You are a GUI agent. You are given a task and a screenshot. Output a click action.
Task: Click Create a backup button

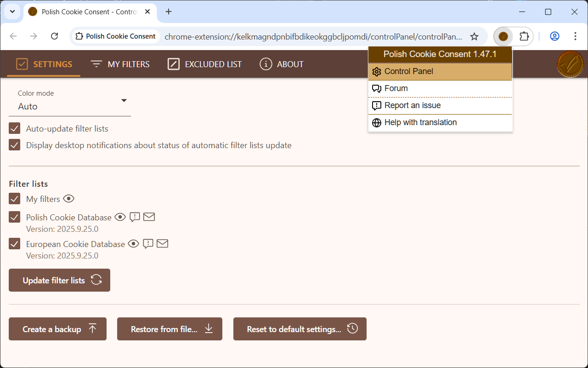coord(57,329)
